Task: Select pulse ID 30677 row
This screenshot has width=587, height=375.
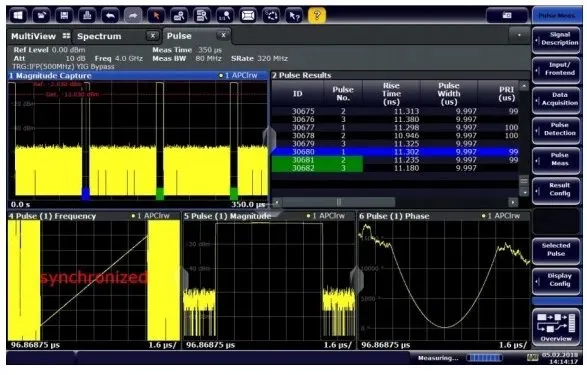Action: [395, 128]
